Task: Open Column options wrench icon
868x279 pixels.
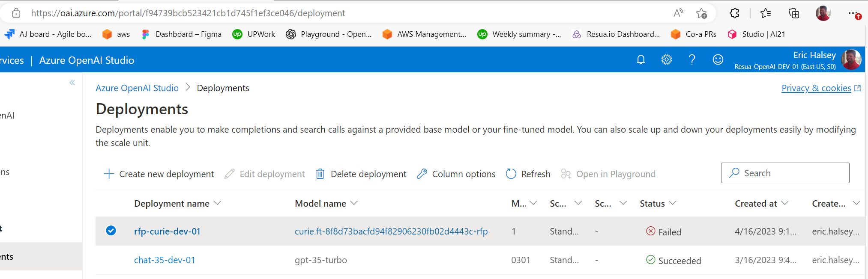Action: click(x=422, y=174)
